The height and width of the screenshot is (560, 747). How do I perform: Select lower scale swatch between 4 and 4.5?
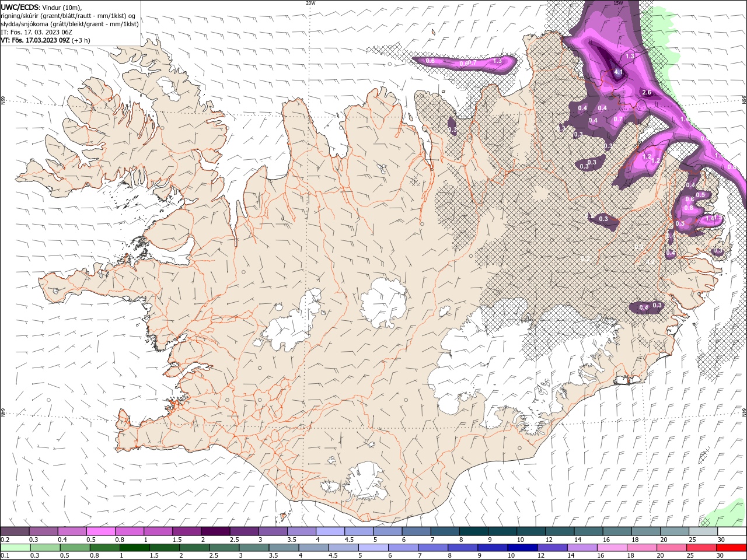pyautogui.click(x=313, y=548)
